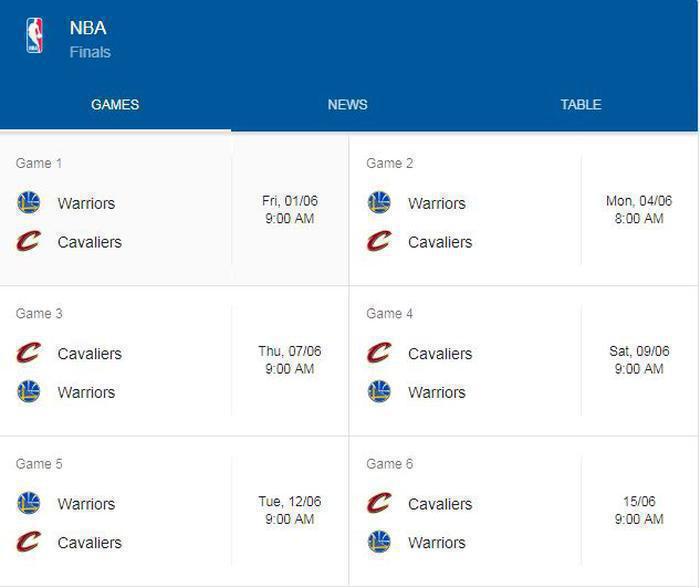700x588 pixels.
Task: Click the NBA title text in header
Action: click(88, 28)
